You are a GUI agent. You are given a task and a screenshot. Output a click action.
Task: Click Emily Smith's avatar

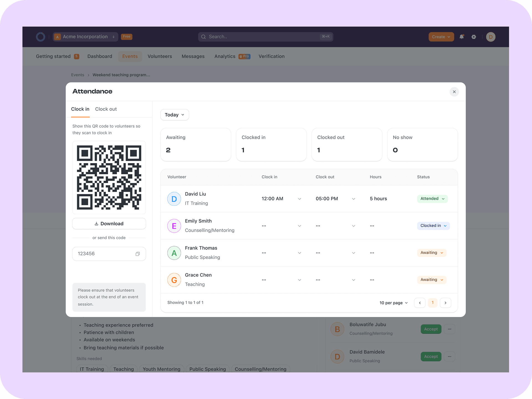pyautogui.click(x=174, y=226)
